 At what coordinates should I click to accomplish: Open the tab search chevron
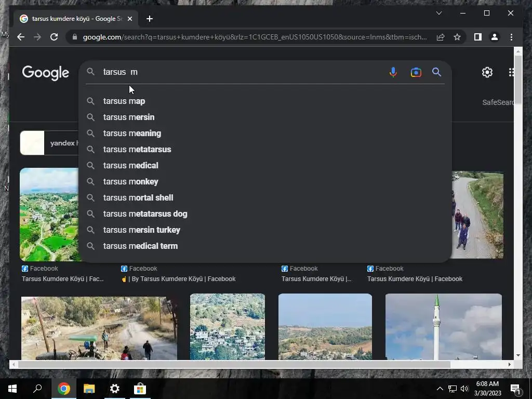pyautogui.click(x=438, y=13)
